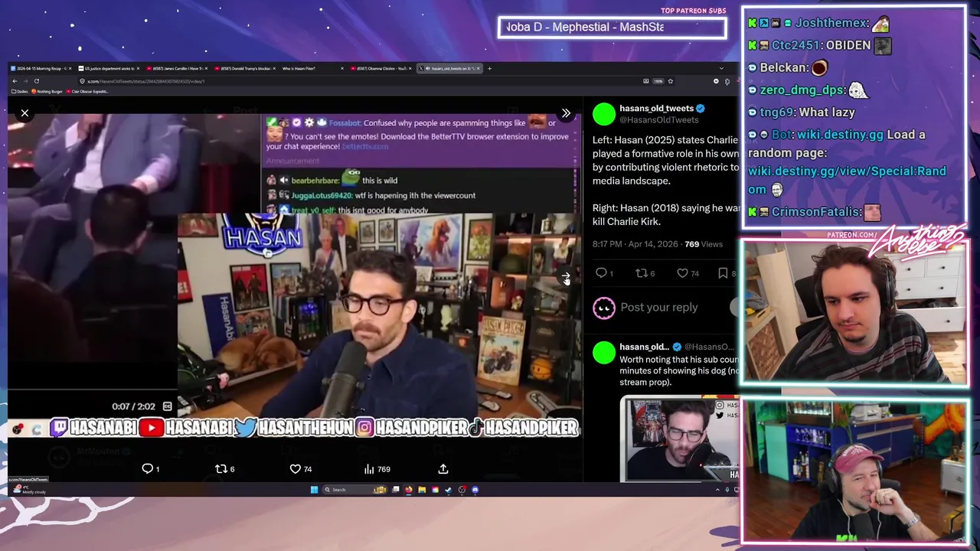Click the share icon under the video
The width and height of the screenshot is (980, 551).
443,469
